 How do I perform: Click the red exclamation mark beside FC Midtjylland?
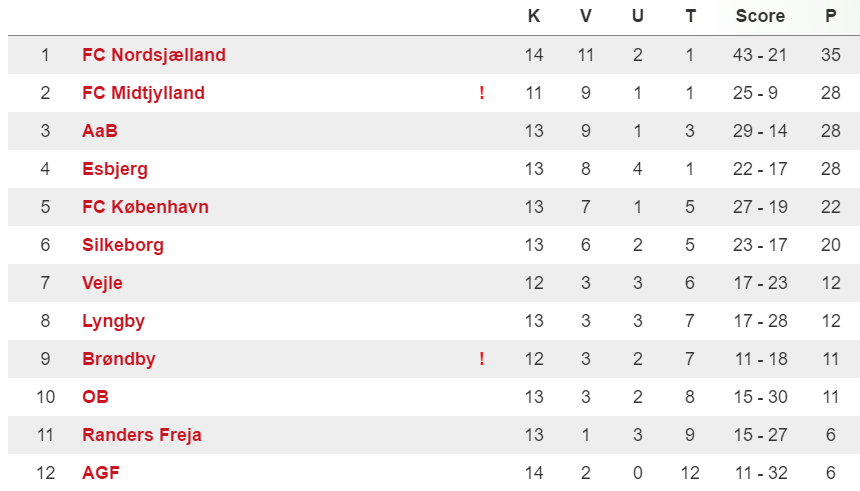482,93
